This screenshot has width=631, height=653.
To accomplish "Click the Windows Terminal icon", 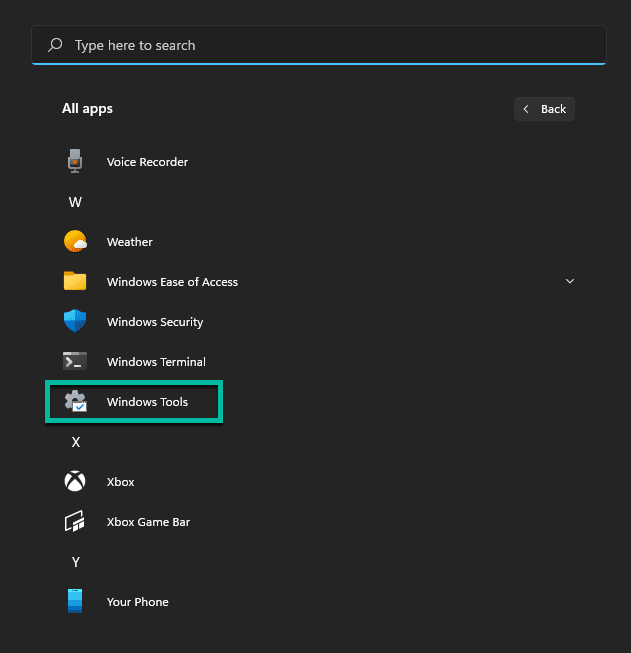I will coord(75,361).
